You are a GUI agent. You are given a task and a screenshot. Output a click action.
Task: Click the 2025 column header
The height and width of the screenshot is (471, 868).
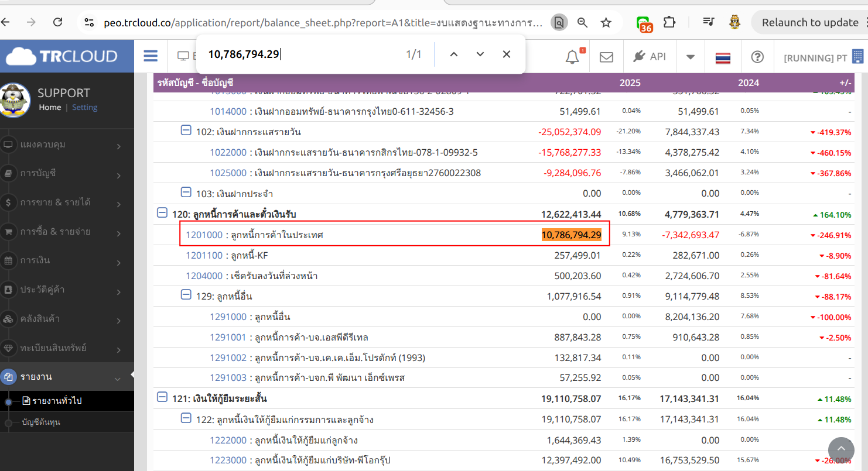pos(630,83)
